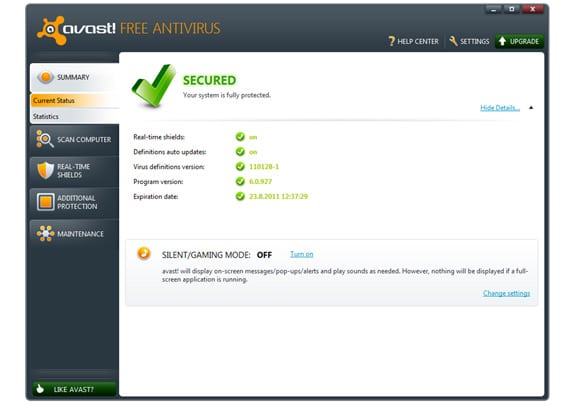
Task: Click the Hide Details link
Action: 500,108
